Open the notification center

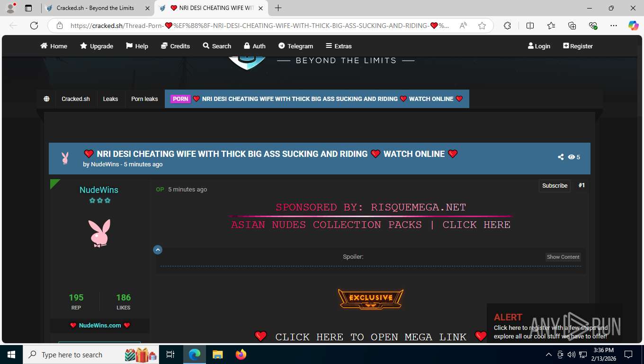[x=628, y=355]
